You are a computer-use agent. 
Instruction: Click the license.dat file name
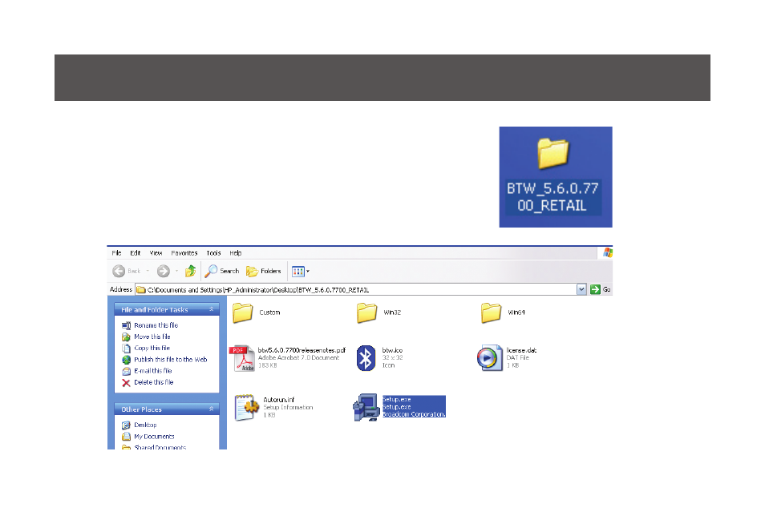521,351
